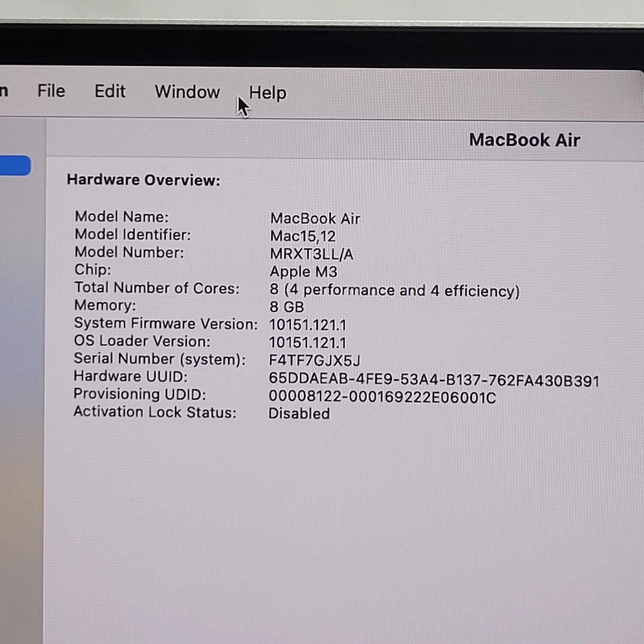Click the Hardware Overview heading
Image resolution: width=644 pixels, height=644 pixels.
(143, 180)
